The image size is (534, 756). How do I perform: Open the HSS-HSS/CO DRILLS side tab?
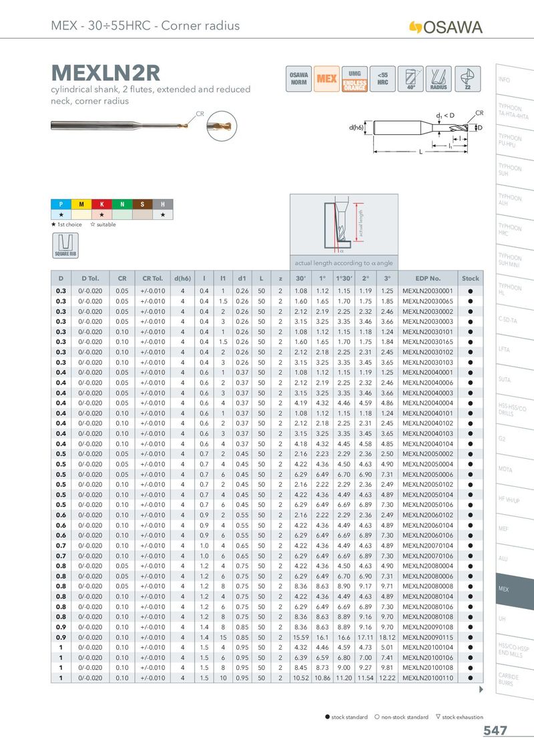tap(514, 410)
